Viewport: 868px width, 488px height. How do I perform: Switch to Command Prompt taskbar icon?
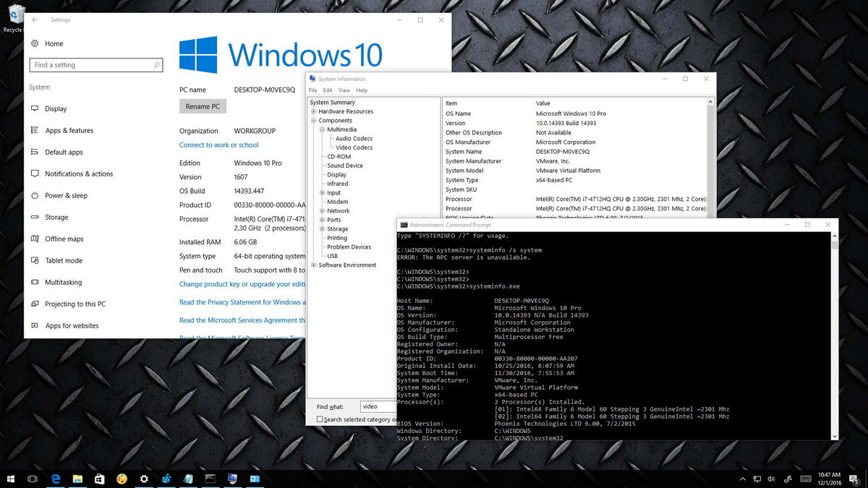(210, 479)
